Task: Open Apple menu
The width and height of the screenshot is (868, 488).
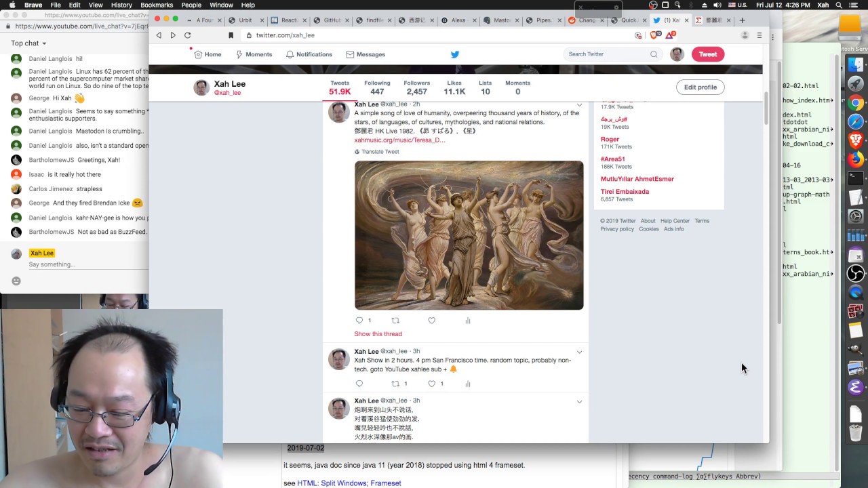Action: pos(12,5)
